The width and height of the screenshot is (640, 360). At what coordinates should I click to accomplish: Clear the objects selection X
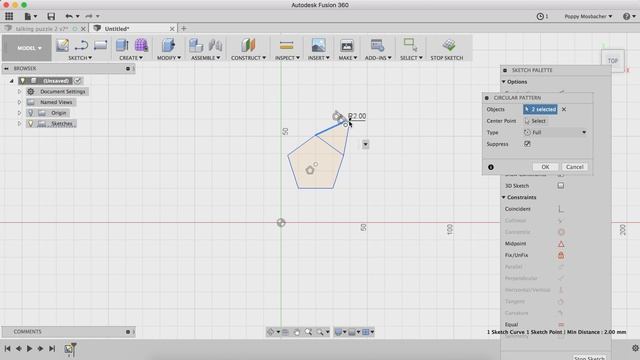pyautogui.click(x=564, y=109)
